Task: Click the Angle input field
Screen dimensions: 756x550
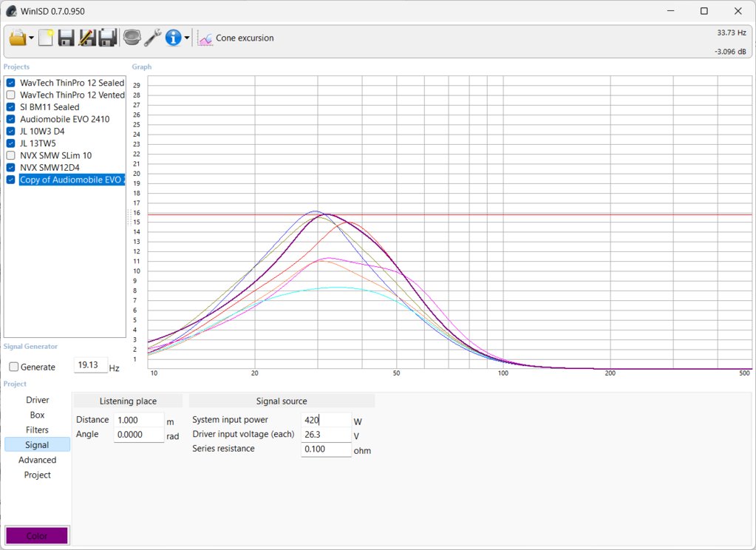Action: pos(139,435)
